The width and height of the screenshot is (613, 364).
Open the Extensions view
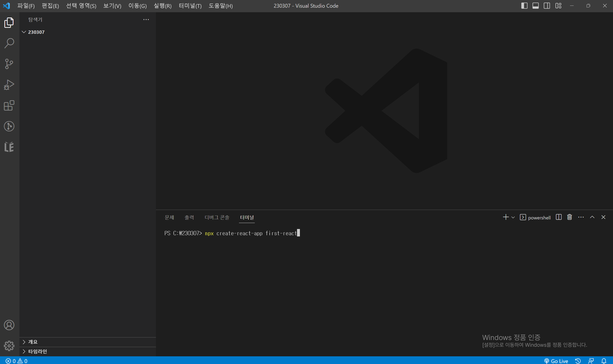click(x=9, y=106)
